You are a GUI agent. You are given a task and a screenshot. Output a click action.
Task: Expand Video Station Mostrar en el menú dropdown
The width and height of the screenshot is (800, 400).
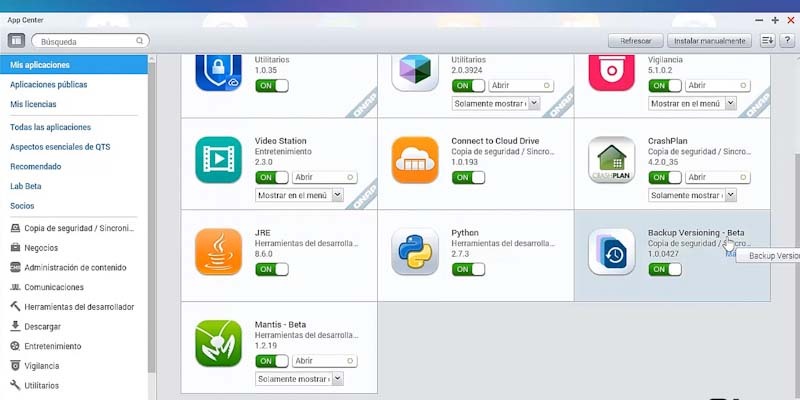(x=299, y=195)
